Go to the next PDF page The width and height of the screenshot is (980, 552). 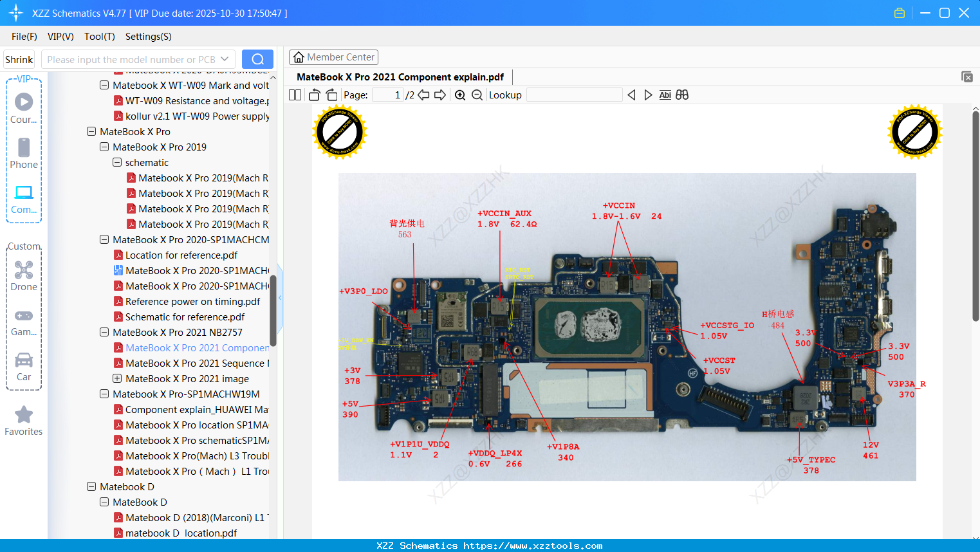440,95
